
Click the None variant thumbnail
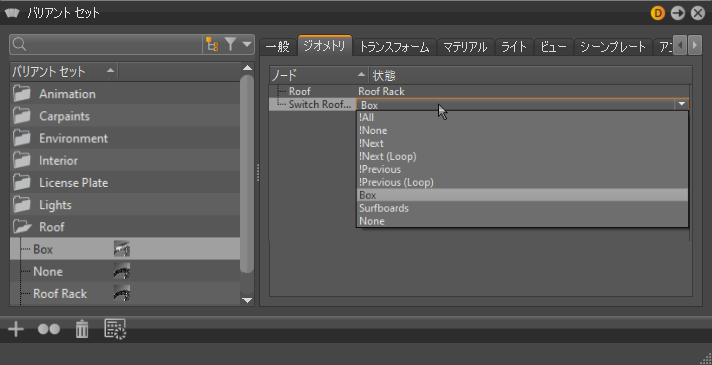[122, 271]
